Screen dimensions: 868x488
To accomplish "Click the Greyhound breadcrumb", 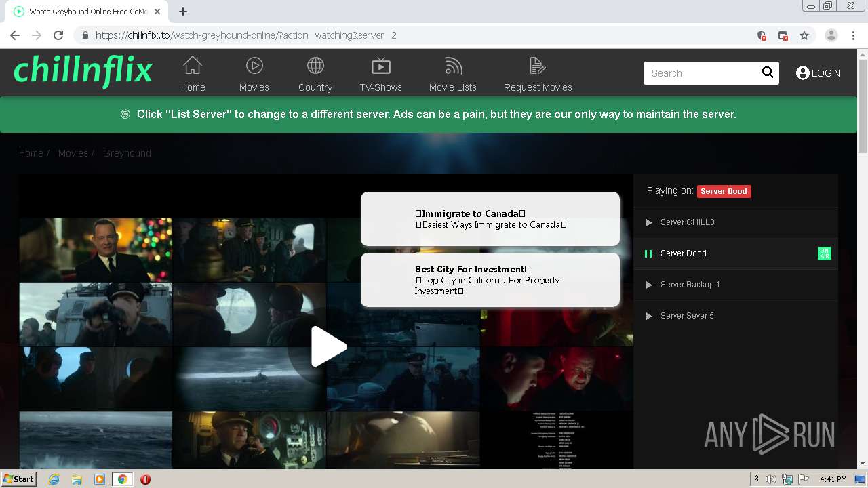I will coord(127,153).
